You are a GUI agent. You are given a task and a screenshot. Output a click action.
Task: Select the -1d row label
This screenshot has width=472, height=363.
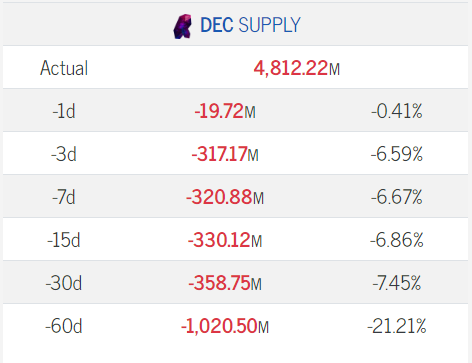click(x=64, y=111)
